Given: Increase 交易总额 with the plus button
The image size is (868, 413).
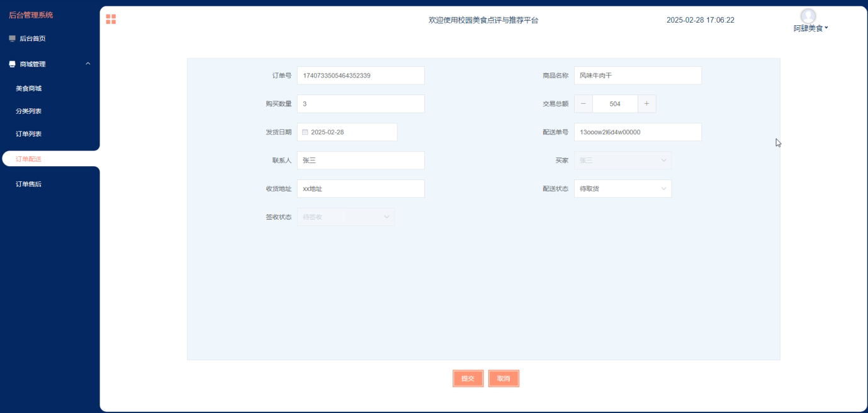Looking at the screenshot, I should (x=647, y=104).
